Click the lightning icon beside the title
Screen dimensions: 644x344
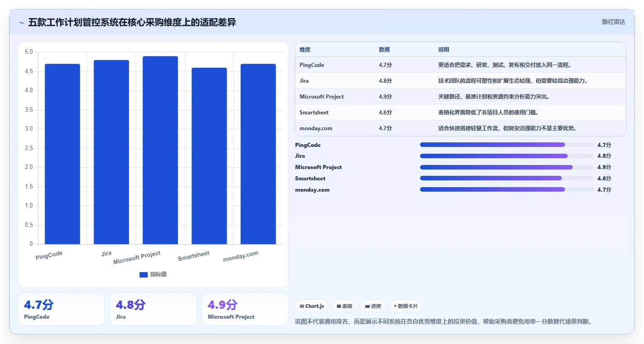pyautogui.click(x=22, y=23)
